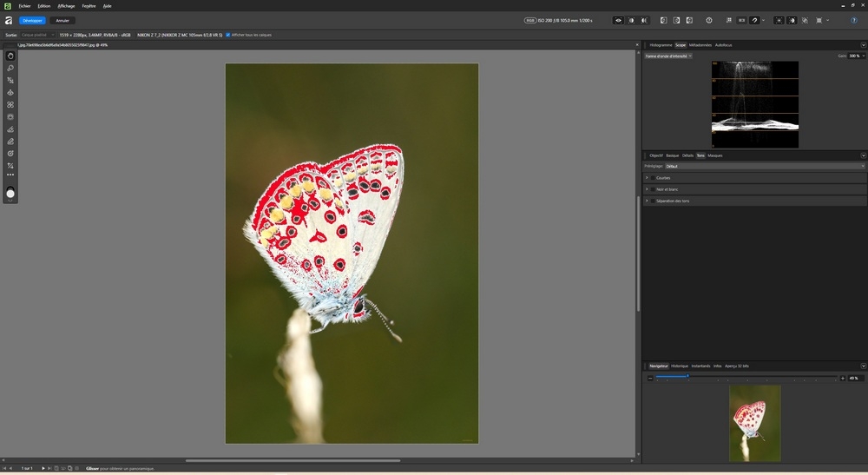
Task: Open the Edition menu
Action: pos(43,6)
